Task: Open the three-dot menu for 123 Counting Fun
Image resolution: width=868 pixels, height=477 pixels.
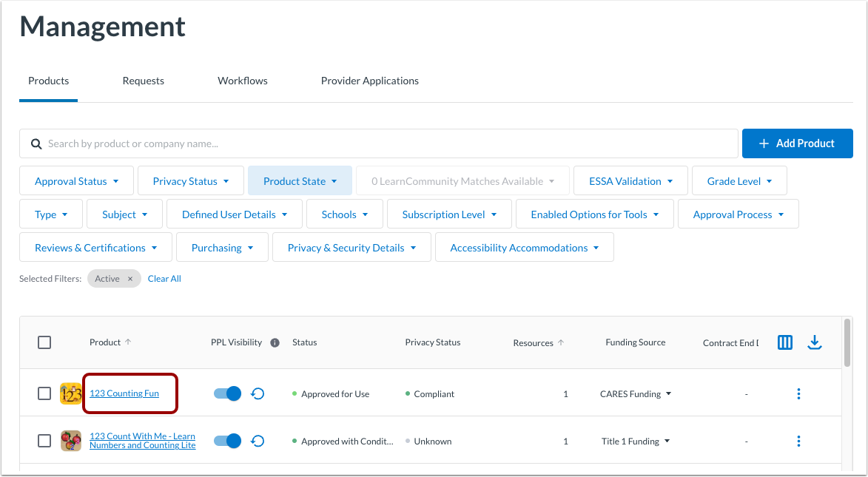Action: pos(798,393)
